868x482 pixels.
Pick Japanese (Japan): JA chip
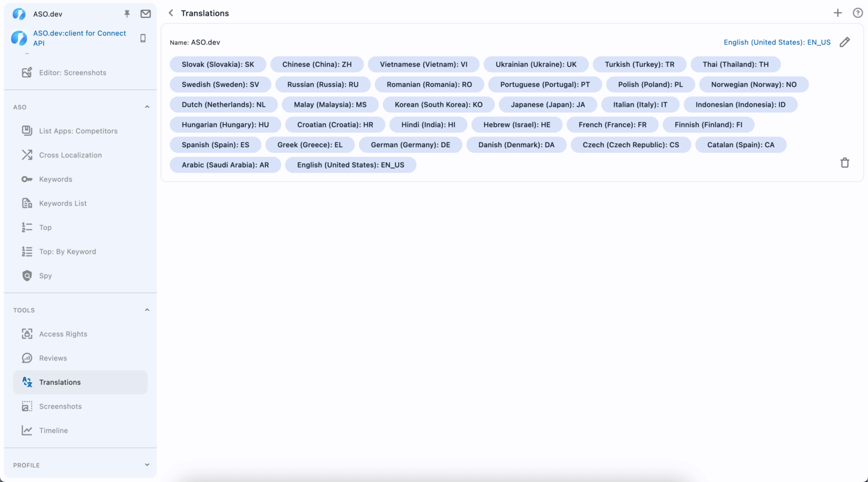[548, 104]
